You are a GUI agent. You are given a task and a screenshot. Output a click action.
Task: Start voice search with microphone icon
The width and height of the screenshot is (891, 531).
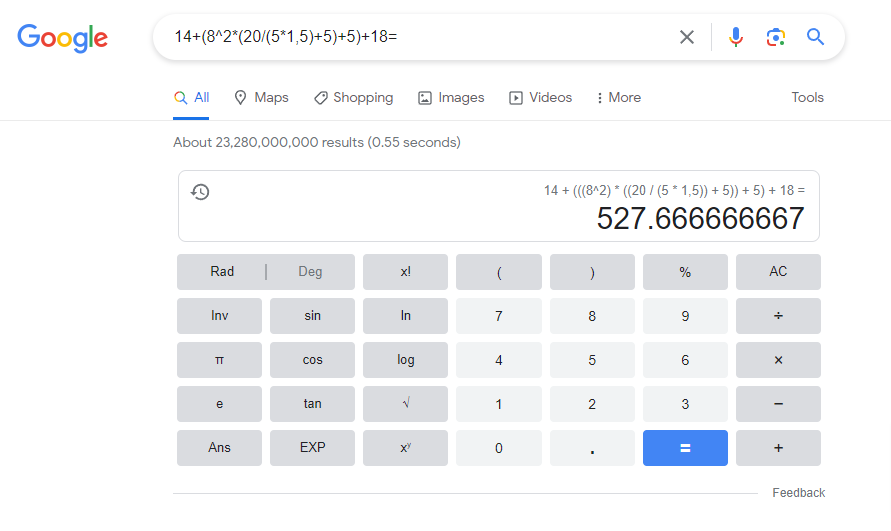(x=736, y=37)
